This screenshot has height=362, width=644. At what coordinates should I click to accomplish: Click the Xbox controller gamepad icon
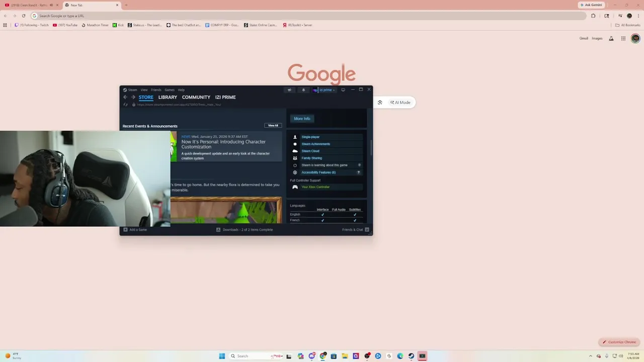tap(295, 187)
